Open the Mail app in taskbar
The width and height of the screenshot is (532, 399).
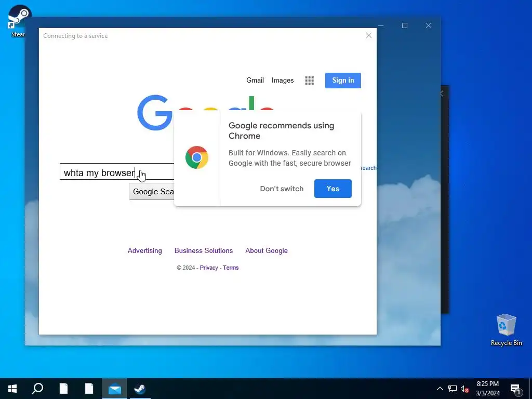pyautogui.click(x=115, y=389)
